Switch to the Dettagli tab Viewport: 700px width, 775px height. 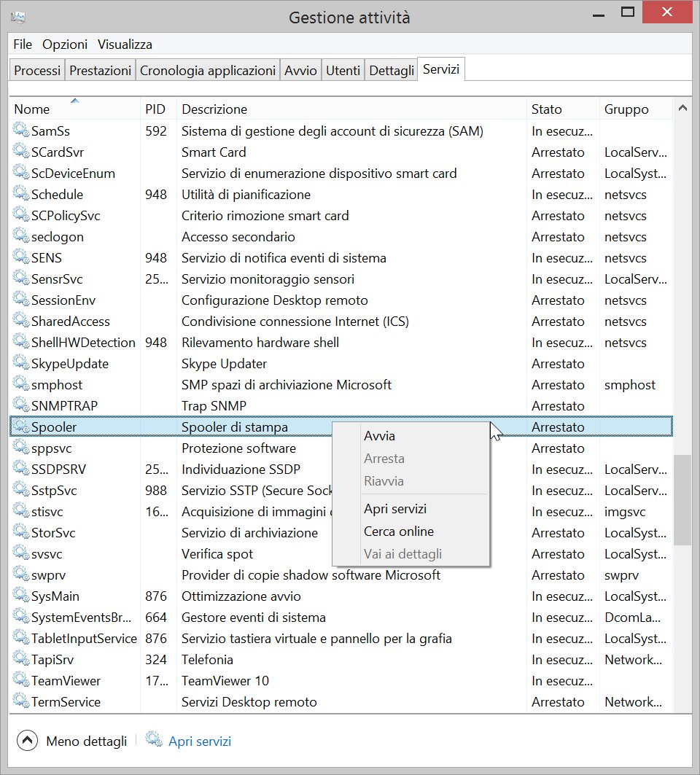pos(392,70)
